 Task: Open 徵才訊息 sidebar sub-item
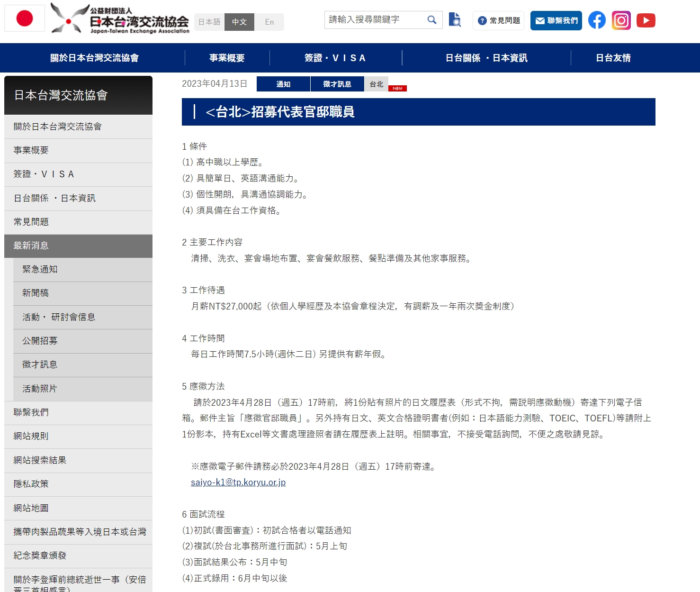tap(83, 365)
